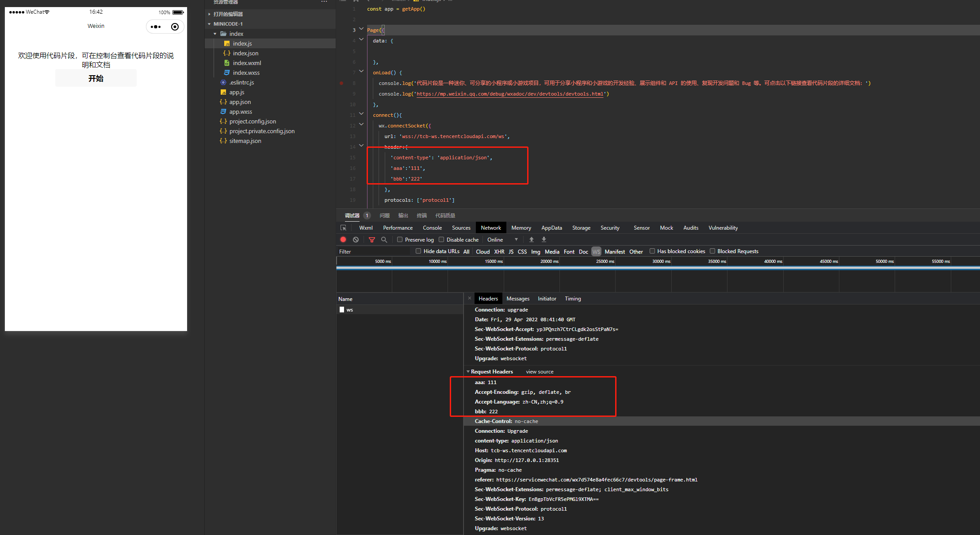Click view source link in Request Headers
This screenshot has width=980, height=535.
point(540,372)
